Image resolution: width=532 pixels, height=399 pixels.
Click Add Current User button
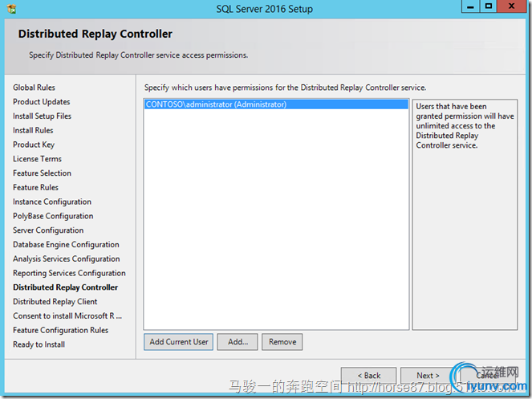point(178,342)
